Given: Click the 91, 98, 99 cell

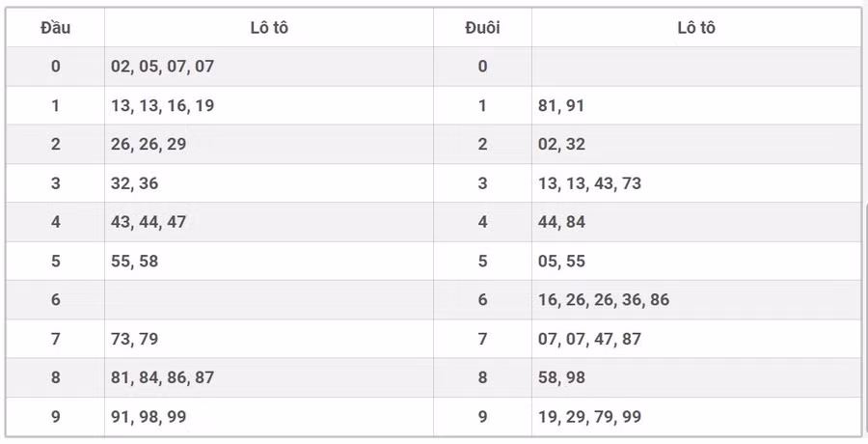Looking at the screenshot, I should (x=149, y=417).
